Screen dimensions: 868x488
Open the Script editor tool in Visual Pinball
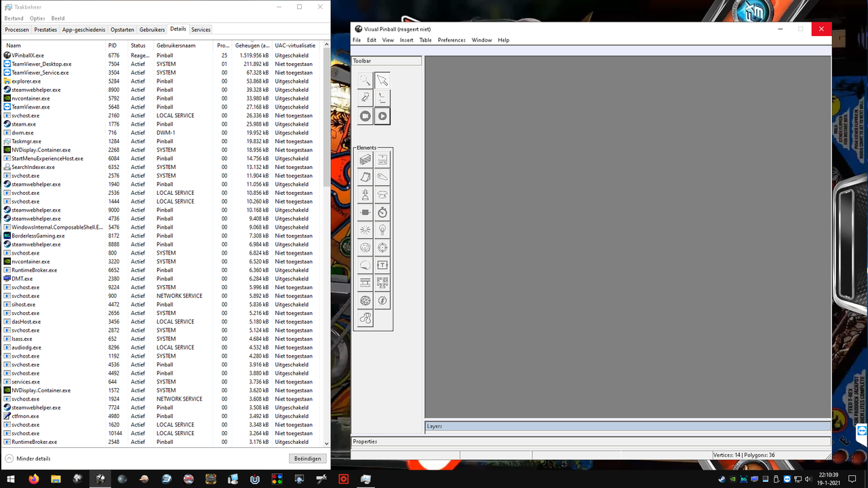366,98
